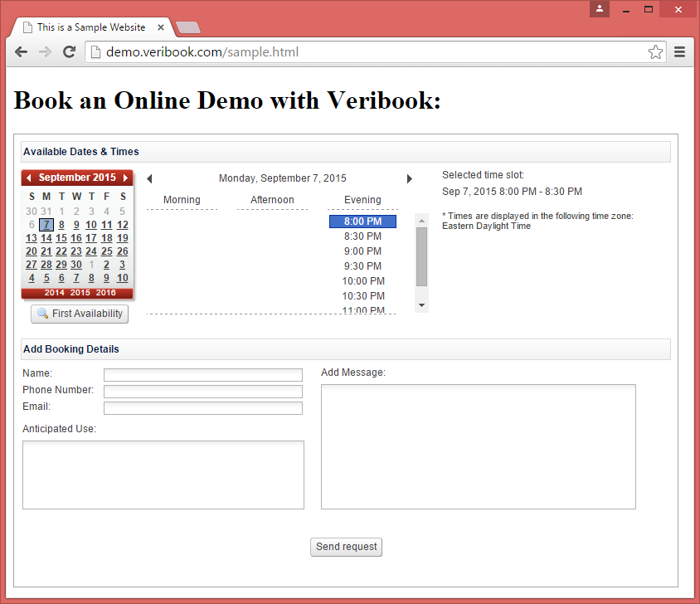Minimize the browser window

point(626,9)
